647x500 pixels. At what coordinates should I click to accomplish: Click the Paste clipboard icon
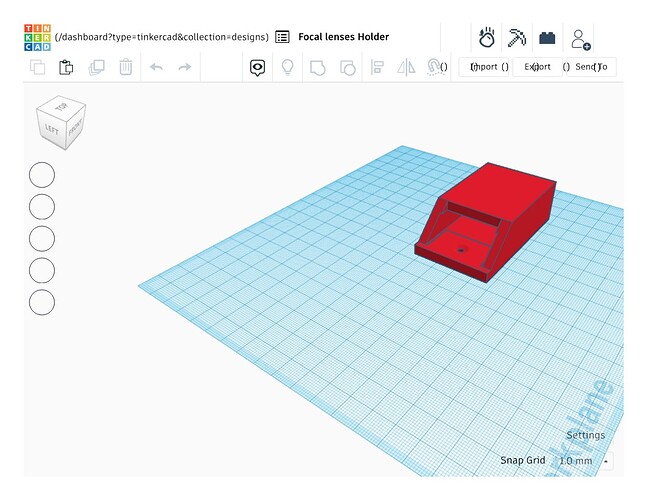coord(66,67)
